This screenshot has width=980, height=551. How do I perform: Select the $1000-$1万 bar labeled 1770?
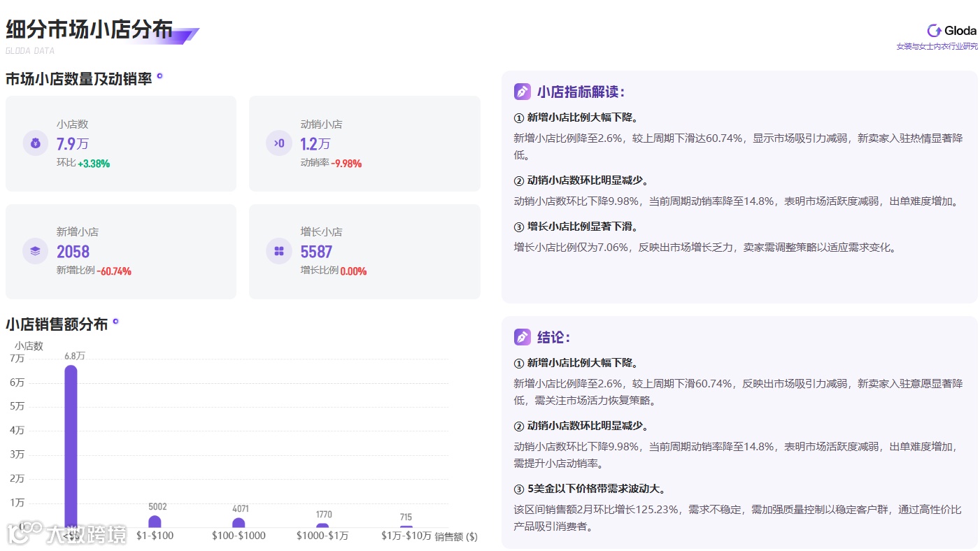point(322,525)
